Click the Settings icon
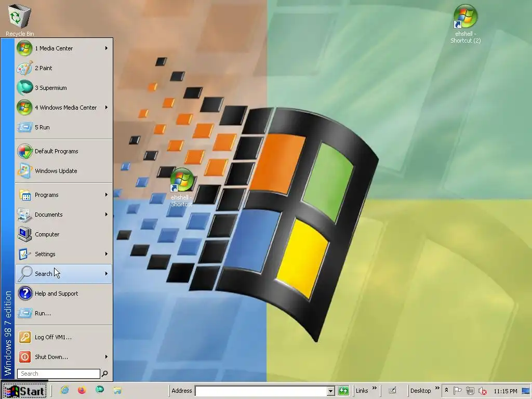Image resolution: width=532 pixels, height=399 pixels. pos(25,254)
